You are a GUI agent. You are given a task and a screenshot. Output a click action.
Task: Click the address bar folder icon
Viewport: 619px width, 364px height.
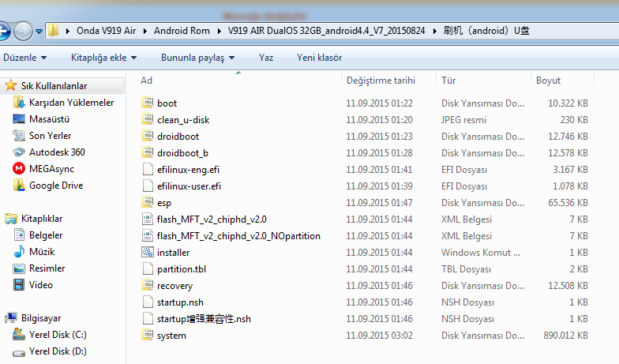(x=54, y=31)
